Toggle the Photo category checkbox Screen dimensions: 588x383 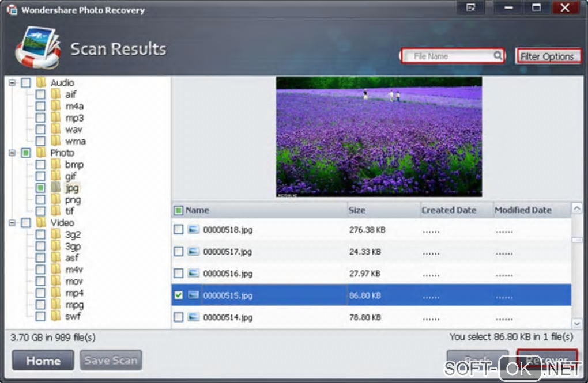26,153
